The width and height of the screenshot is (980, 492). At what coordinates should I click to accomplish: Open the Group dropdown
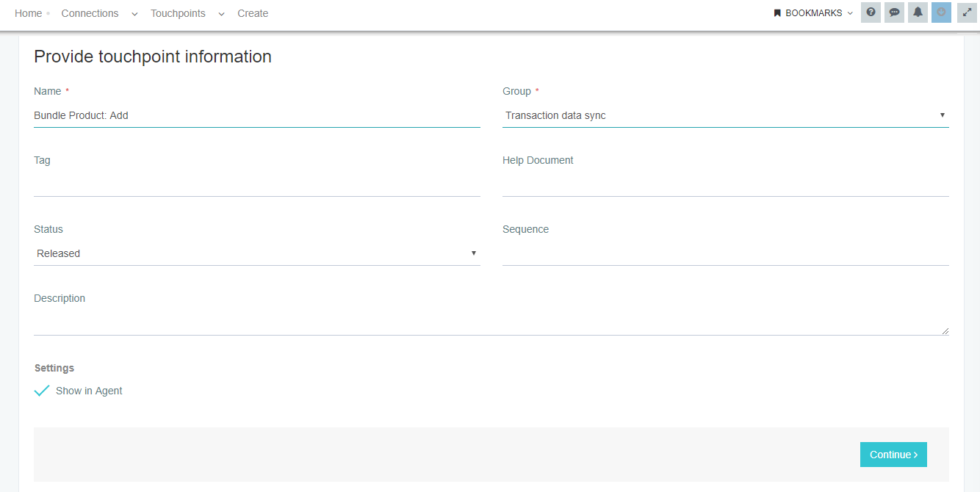(x=725, y=115)
